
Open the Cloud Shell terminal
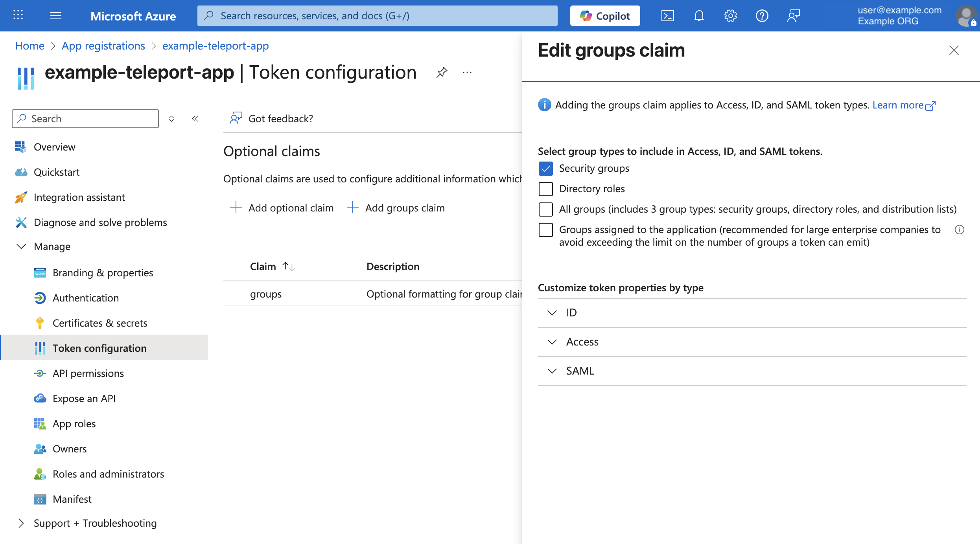[x=667, y=16]
